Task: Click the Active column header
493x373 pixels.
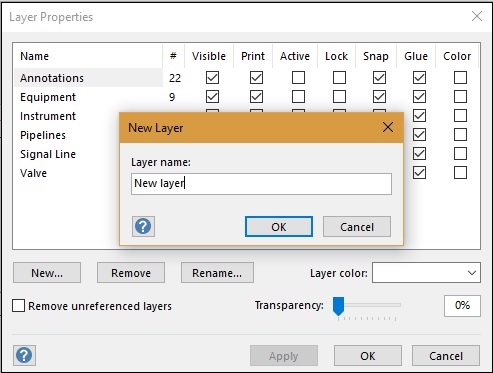Action: [x=295, y=56]
